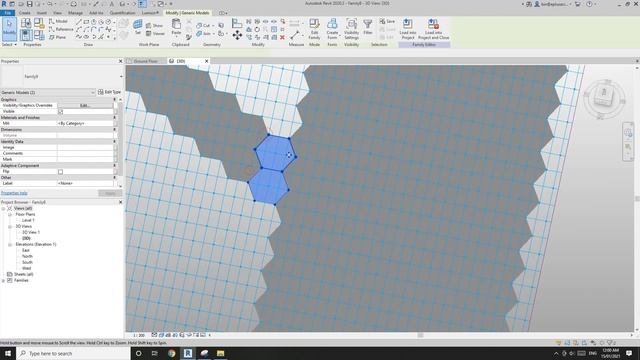Click the red Delete X icon
The width and height of the screenshot is (640, 360).
point(282,37)
